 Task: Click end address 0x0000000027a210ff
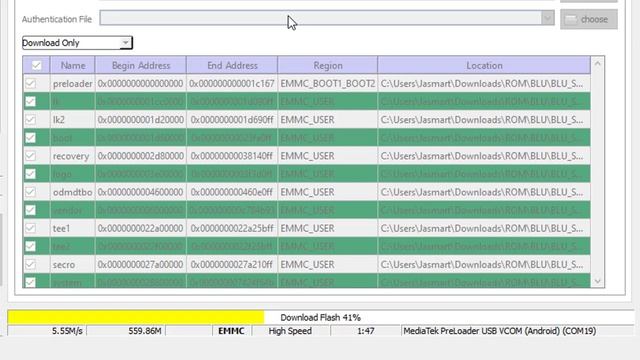tap(232, 264)
